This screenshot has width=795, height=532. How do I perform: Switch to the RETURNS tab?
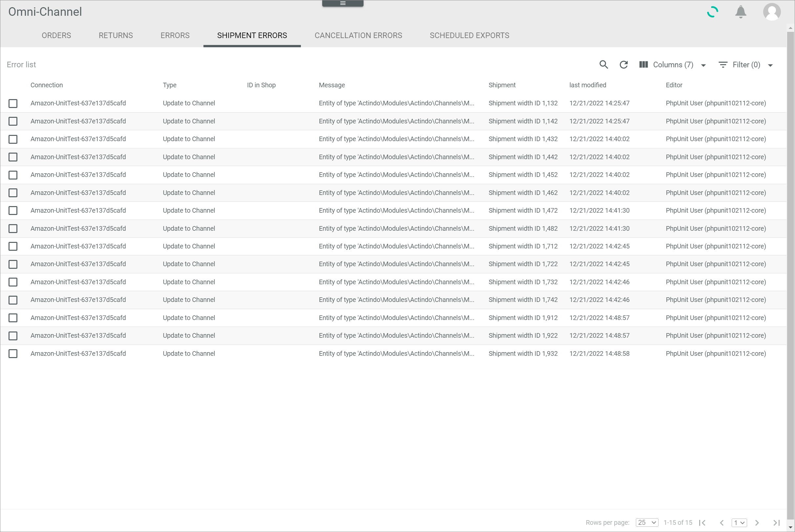(x=115, y=35)
